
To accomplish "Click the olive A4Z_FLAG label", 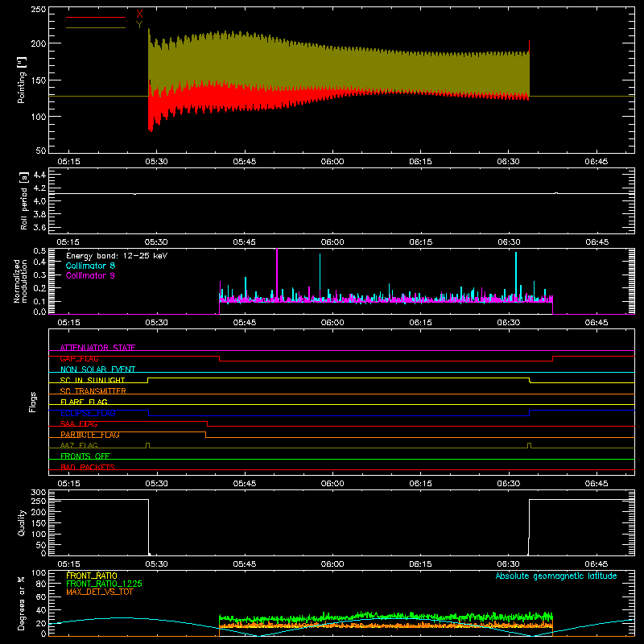I will tap(79, 445).
